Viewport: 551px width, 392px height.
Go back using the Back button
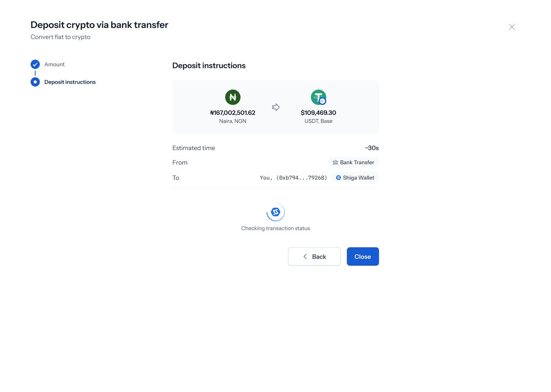click(314, 256)
